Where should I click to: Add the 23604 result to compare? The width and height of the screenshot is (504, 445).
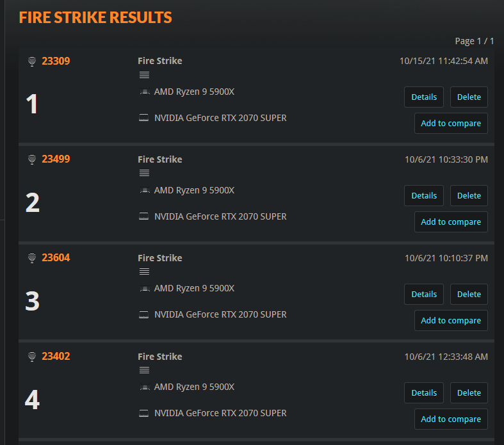click(x=451, y=321)
